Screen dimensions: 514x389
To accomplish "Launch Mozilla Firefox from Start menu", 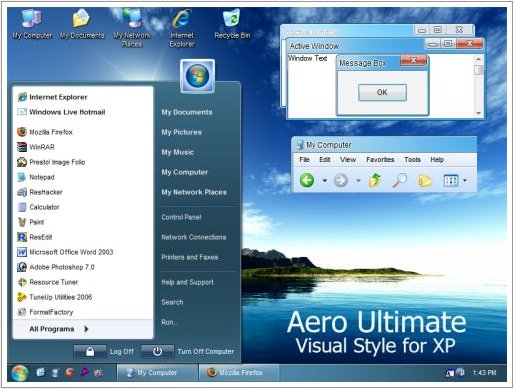I will pyautogui.click(x=45, y=132).
